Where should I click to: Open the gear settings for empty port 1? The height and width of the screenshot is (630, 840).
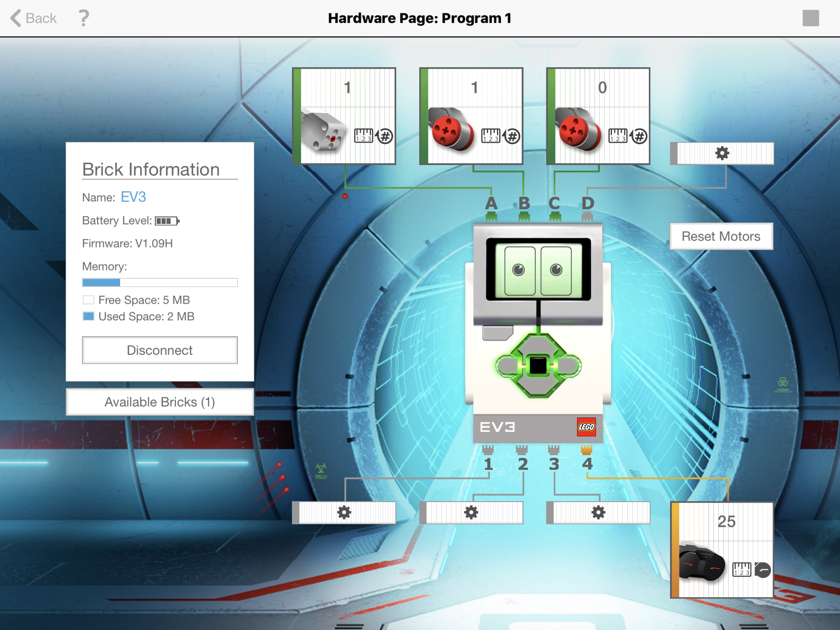pos(344,512)
